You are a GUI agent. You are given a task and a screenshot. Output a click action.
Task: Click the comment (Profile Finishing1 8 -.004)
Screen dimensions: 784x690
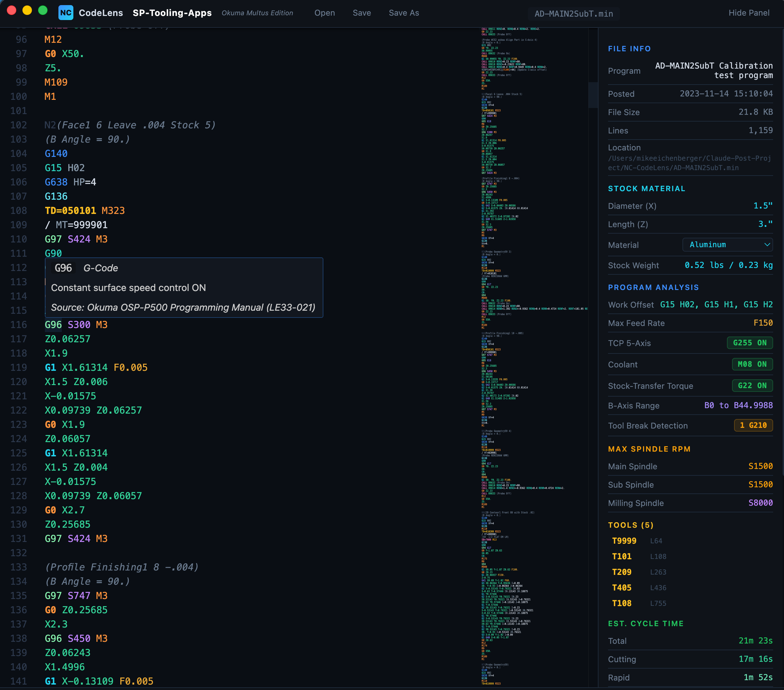click(122, 567)
